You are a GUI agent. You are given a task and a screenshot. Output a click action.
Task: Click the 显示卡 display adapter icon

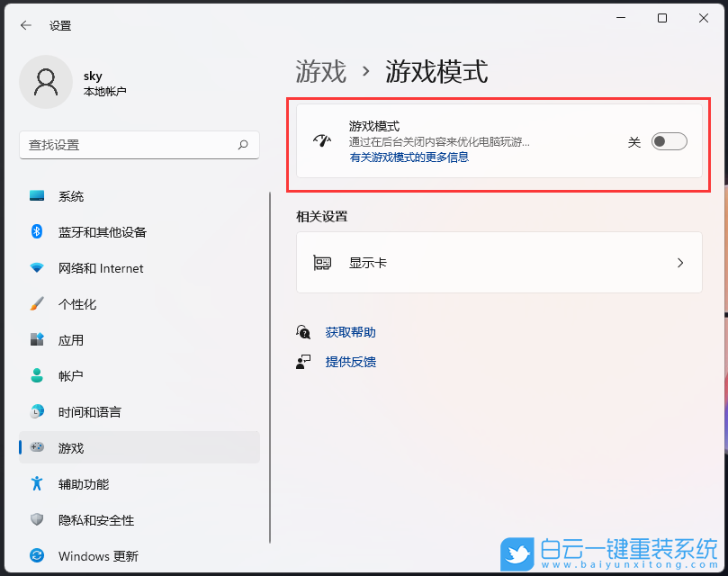pyautogui.click(x=322, y=263)
